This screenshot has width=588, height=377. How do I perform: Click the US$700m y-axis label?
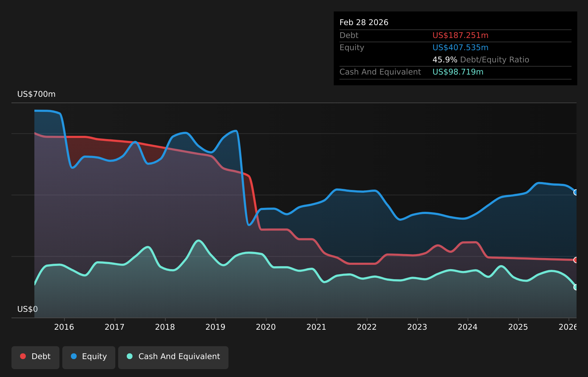[37, 94]
